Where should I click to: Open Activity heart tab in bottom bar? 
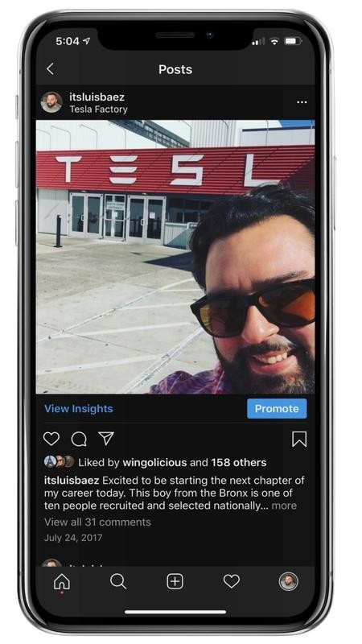pyautogui.click(x=232, y=581)
